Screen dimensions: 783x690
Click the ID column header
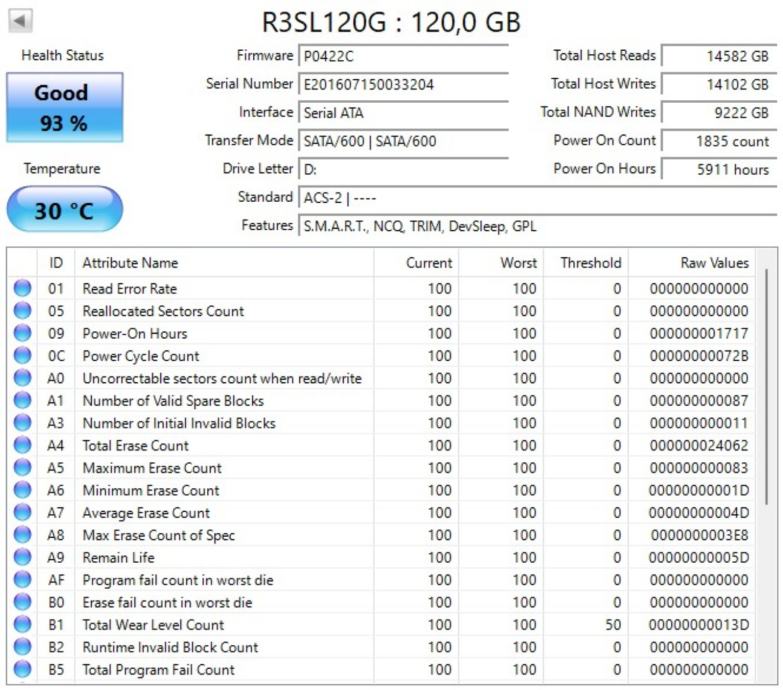[56, 263]
